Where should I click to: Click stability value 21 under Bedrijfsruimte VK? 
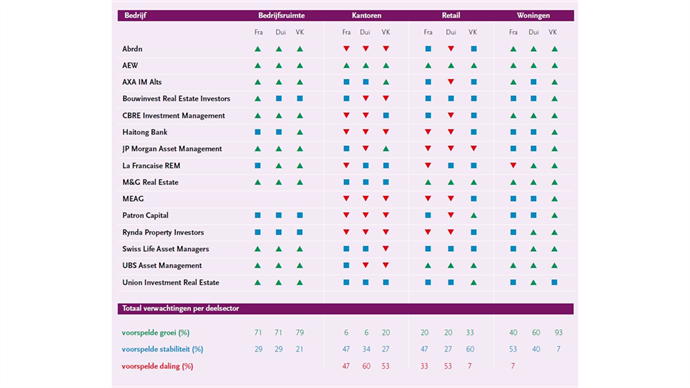point(299,349)
